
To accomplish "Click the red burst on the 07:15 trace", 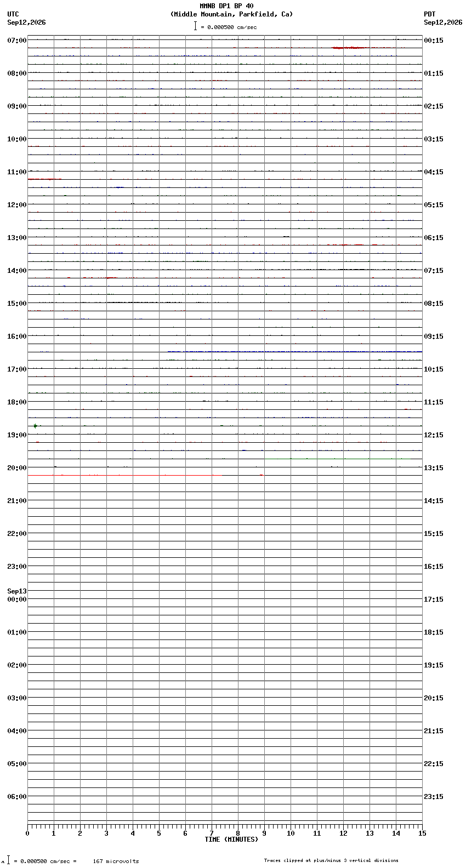I will pos(348,48).
